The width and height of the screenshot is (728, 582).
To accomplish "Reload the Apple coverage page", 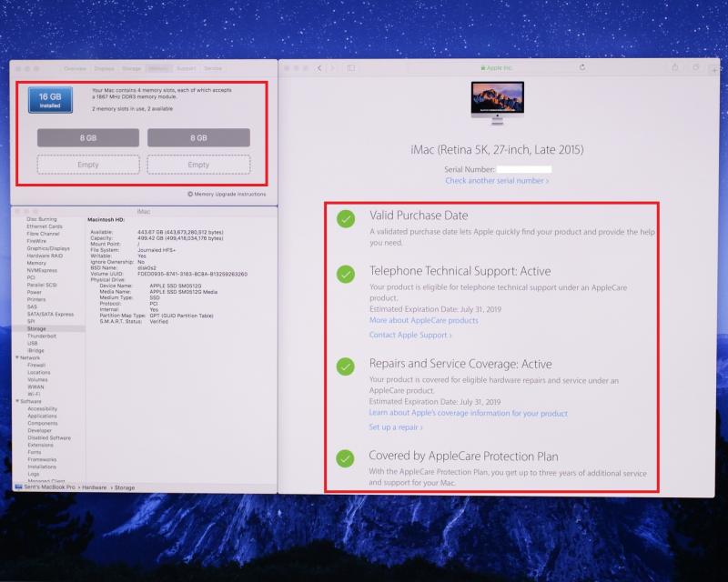I will pos(582,67).
